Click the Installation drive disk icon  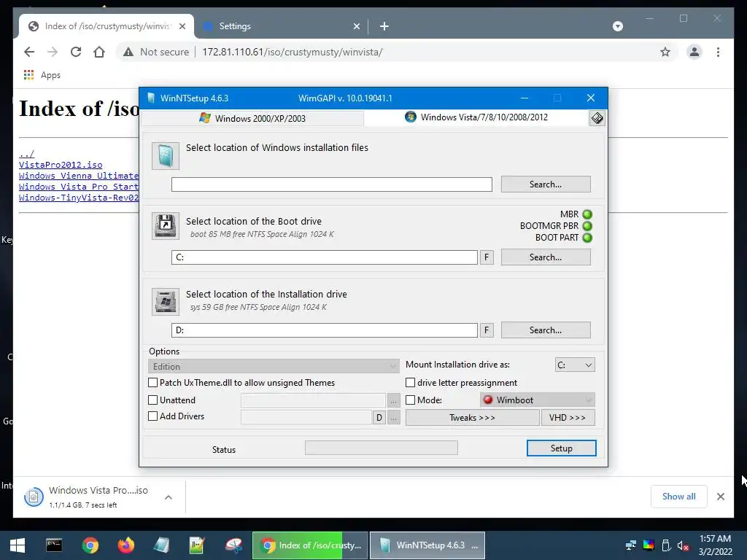click(x=166, y=301)
